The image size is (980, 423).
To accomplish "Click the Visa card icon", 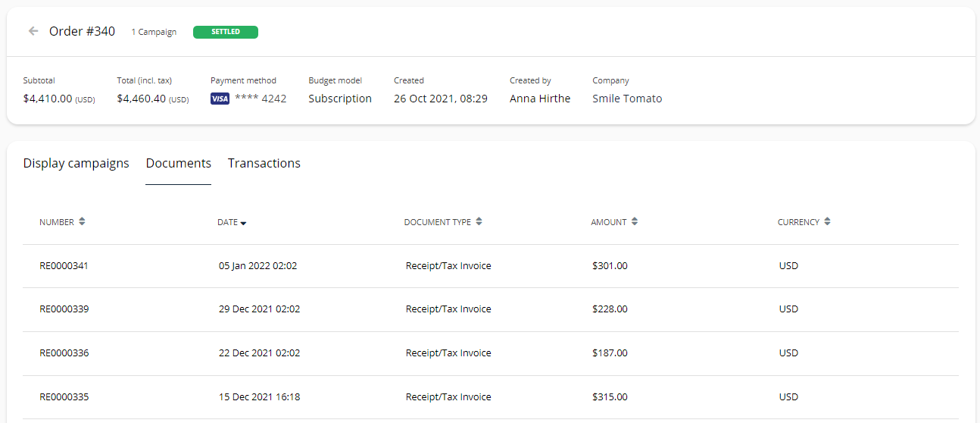I will [220, 99].
